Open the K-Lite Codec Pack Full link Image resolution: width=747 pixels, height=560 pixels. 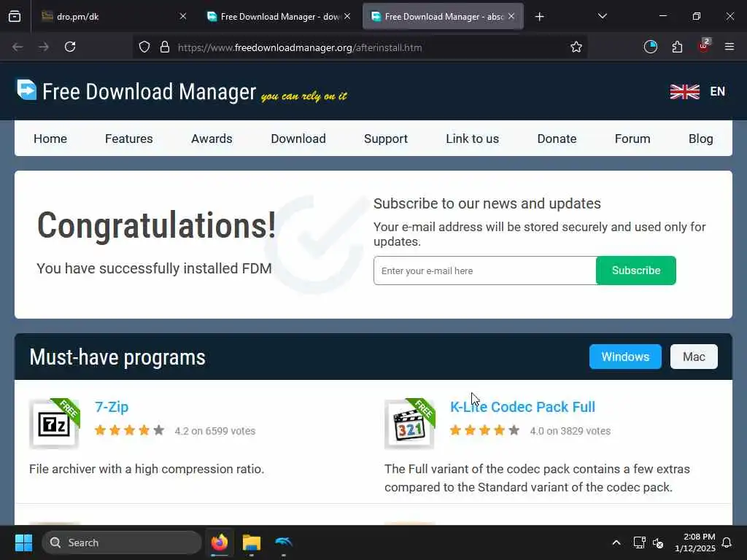[x=522, y=407]
